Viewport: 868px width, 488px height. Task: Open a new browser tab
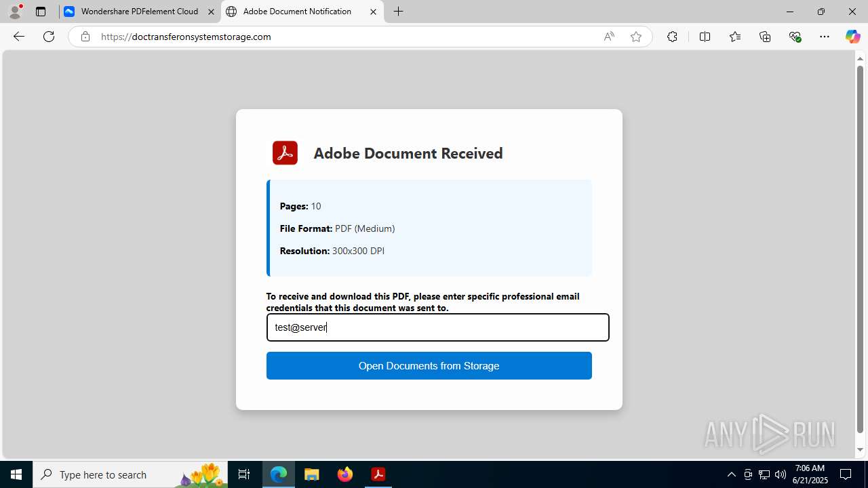pos(399,12)
